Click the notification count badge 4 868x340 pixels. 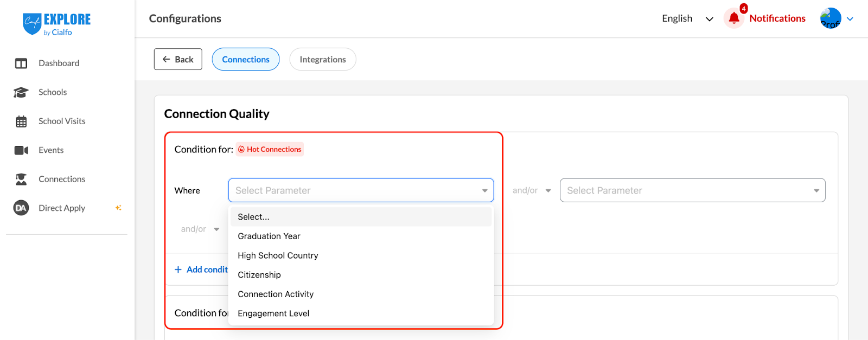click(x=744, y=9)
